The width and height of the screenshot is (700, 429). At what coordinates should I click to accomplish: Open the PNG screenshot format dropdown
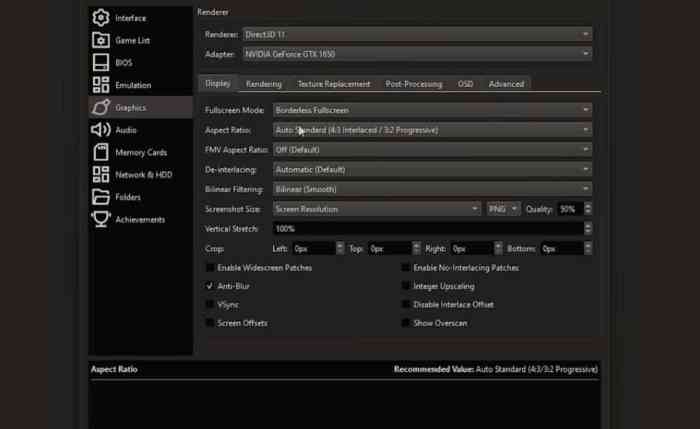[x=503, y=209]
